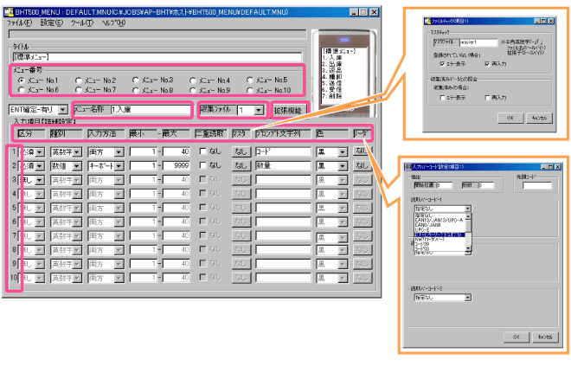
Task: Choose メニュー No.8 radio option
Action: [x=137, y=90]
